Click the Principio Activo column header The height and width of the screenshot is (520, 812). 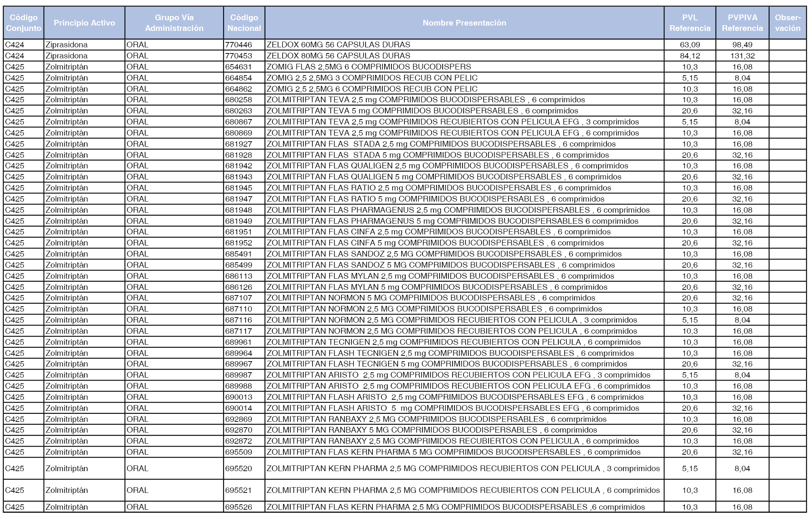[x=84, y=23]
